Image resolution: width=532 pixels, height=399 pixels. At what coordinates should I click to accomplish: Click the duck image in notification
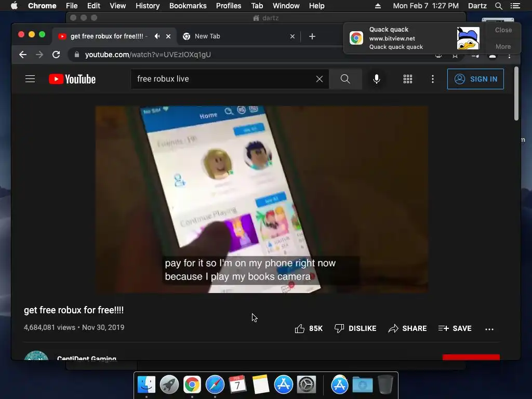click(x=468, y=38)
